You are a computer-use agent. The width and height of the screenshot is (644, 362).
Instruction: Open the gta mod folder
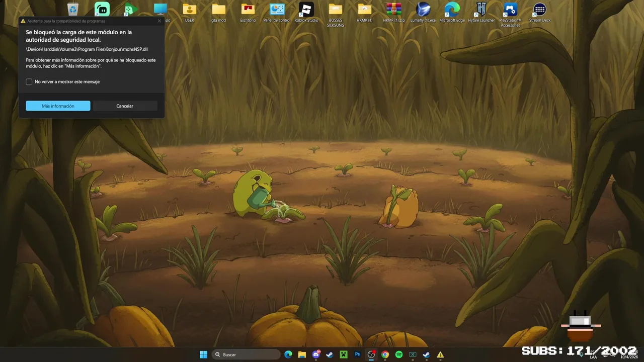218,13
